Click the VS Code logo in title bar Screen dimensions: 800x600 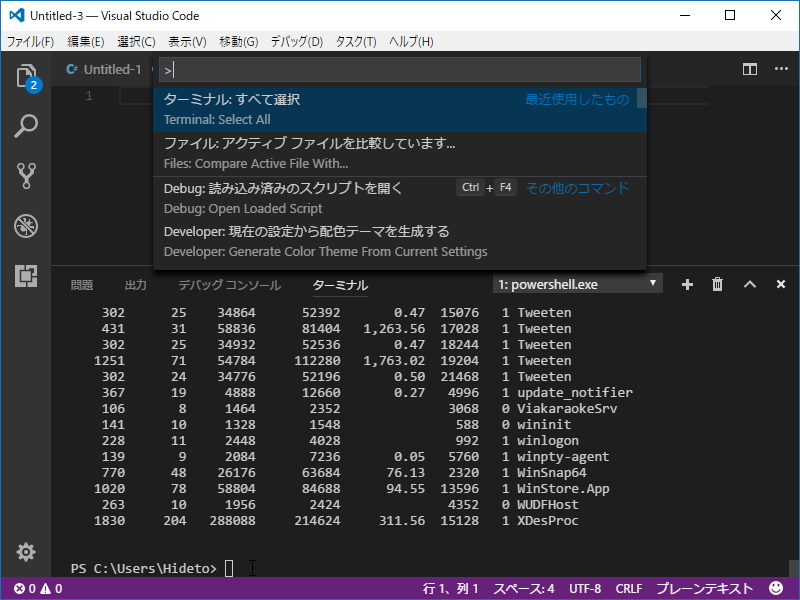[x=17, y=15]
